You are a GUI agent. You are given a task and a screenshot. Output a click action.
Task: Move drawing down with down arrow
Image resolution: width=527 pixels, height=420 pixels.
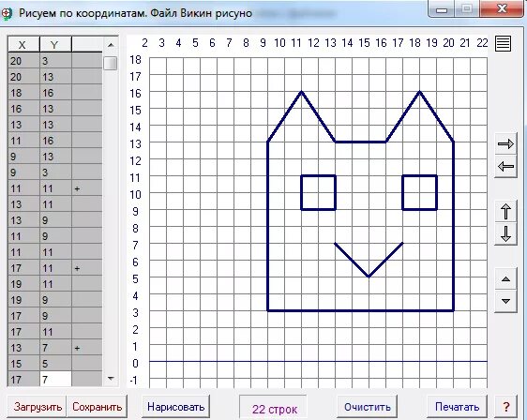(x=505, y=233)
